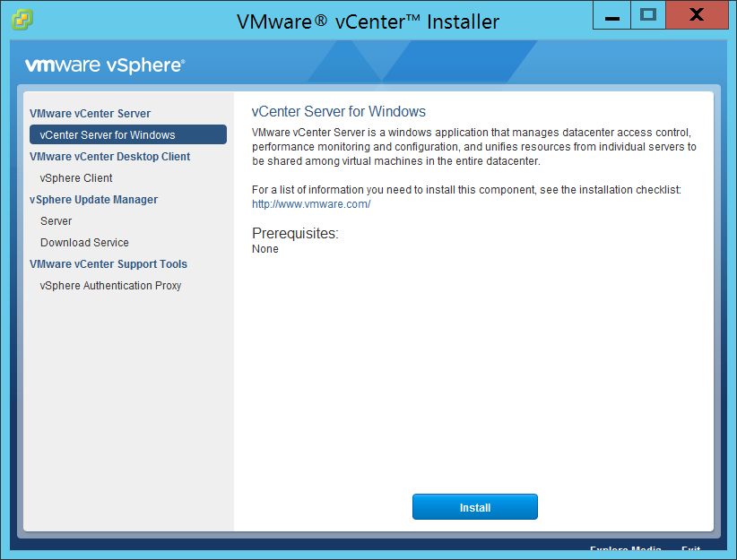Click the vCenter Server for Windows content heading
The width and height of the screenshot is (737, 560).
click(338, 112)
